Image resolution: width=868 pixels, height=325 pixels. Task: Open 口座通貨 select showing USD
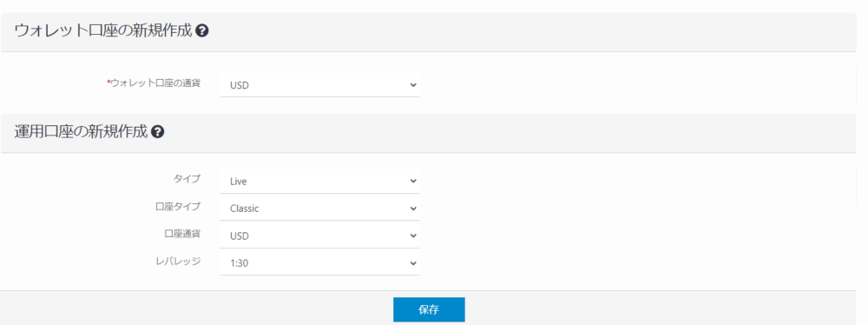tap(319, 235)
